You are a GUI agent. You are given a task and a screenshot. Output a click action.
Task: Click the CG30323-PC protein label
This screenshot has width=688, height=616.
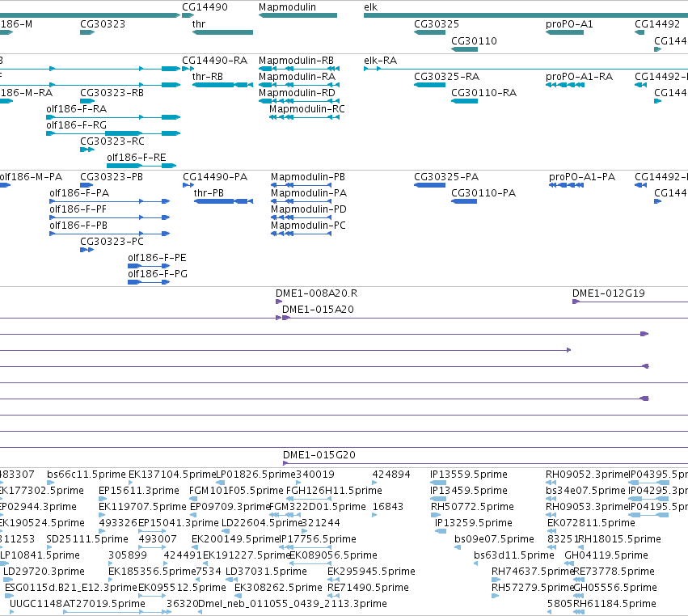point(112,242)
